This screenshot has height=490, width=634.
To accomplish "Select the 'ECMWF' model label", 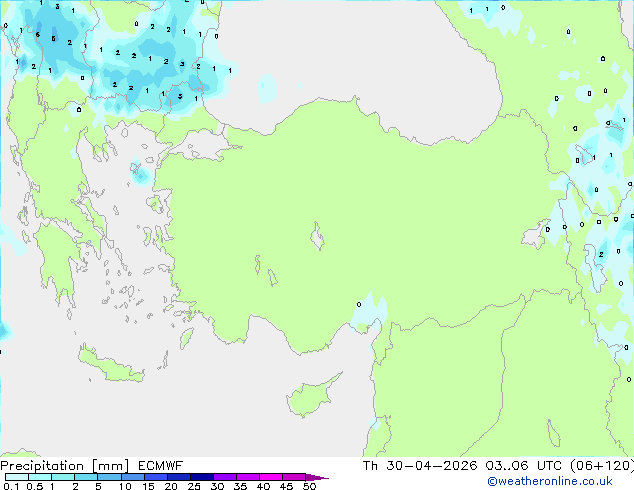I will (161, 466).
